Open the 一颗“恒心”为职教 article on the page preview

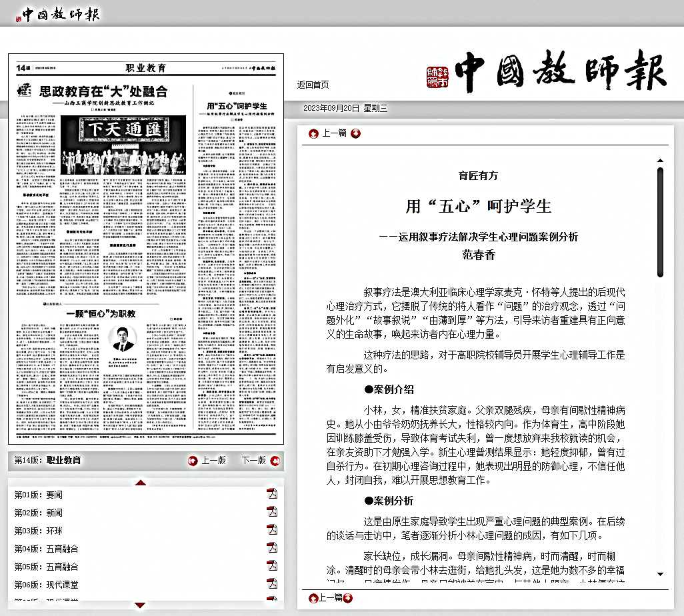point(101,314)
